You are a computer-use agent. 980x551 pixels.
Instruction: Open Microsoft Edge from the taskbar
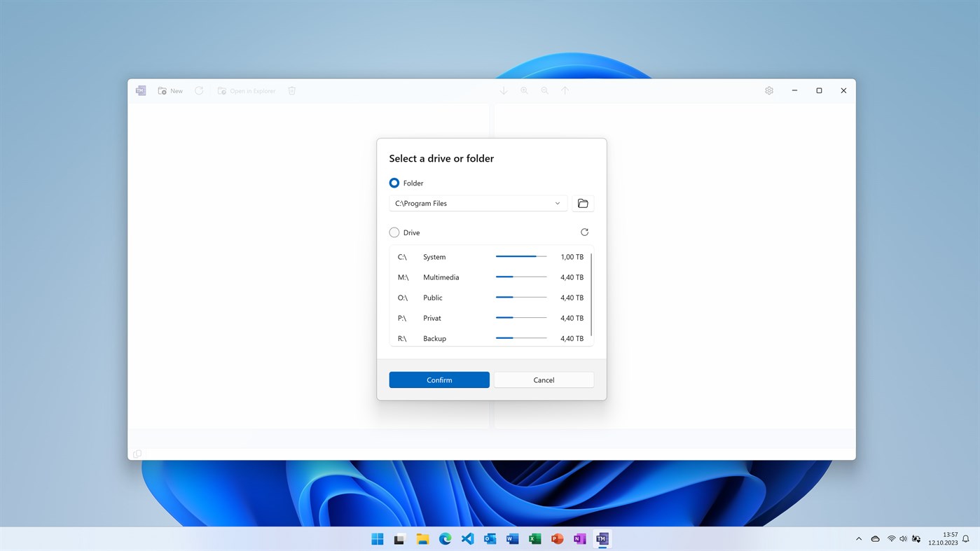445,539
